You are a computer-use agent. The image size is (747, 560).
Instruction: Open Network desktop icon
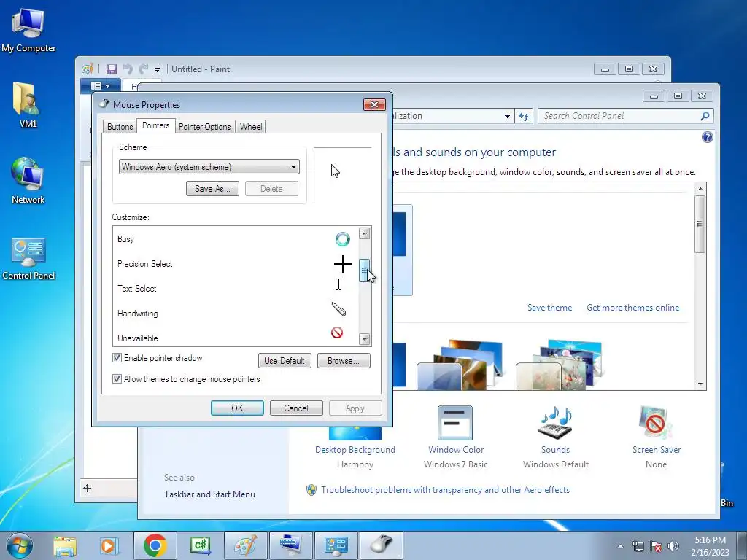(28, 181)
